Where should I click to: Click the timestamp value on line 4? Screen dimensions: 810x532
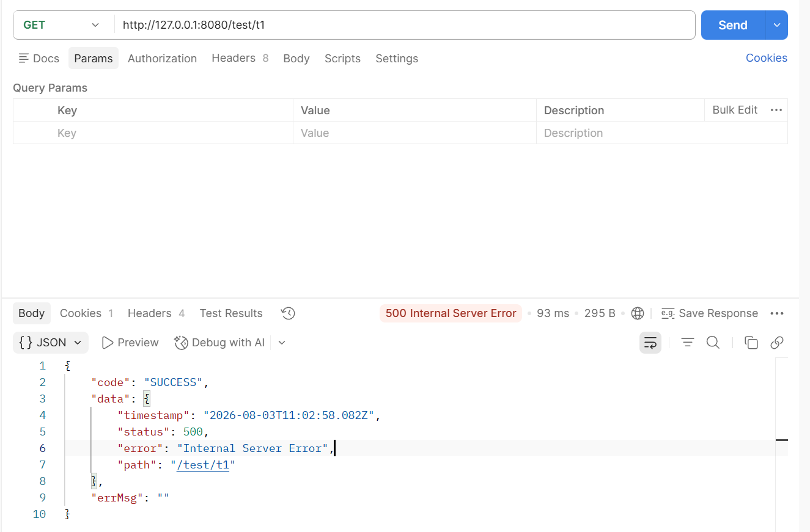point(289,415)
